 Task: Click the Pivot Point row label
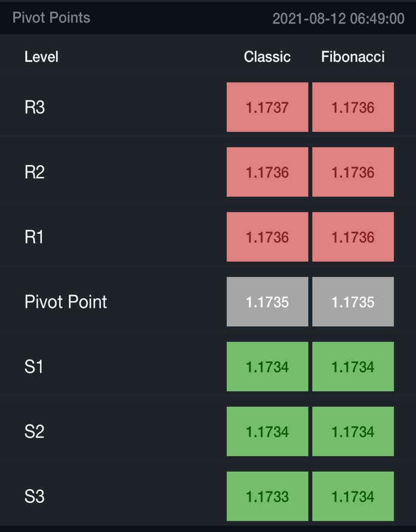[66, 302]
